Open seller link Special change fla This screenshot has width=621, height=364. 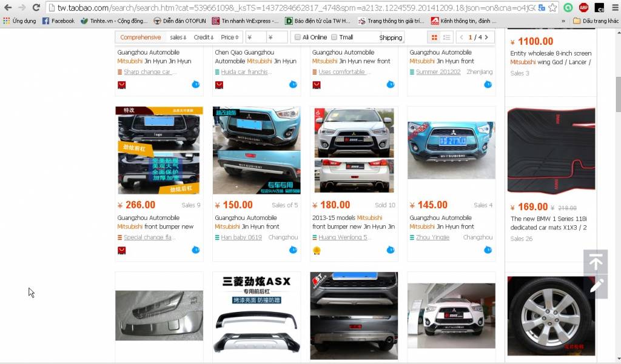(148, 237)
